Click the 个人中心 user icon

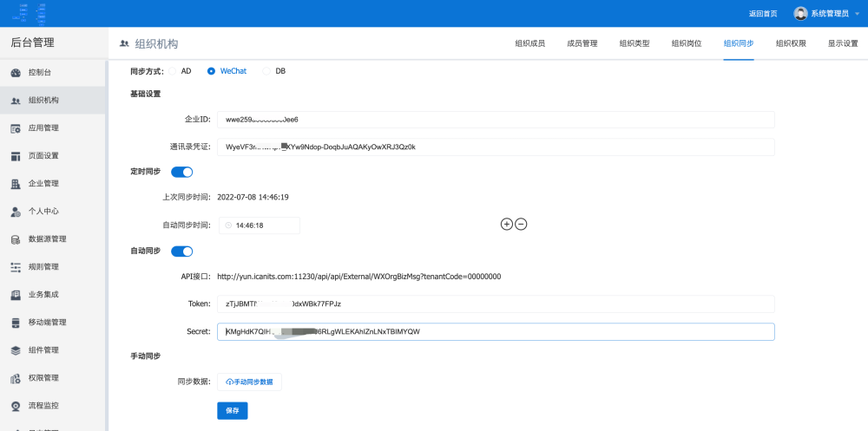[16, 212]
